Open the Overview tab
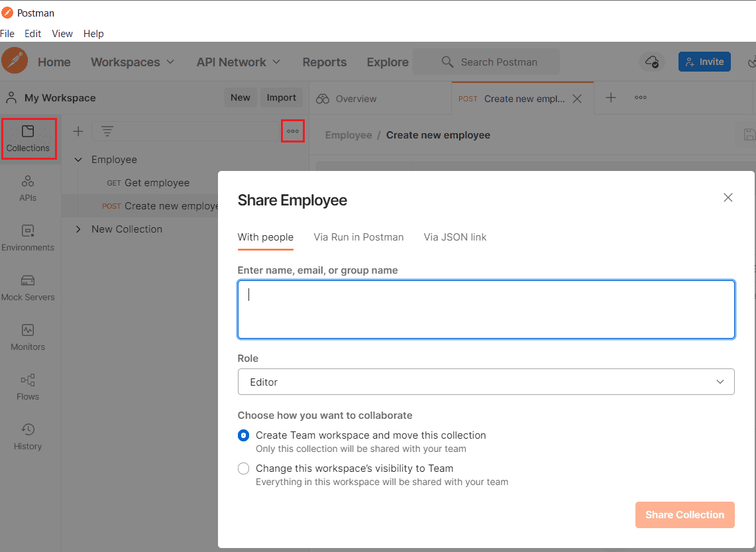Image resolution: width=756 pixels, height=552 pixels. [346, 98]
